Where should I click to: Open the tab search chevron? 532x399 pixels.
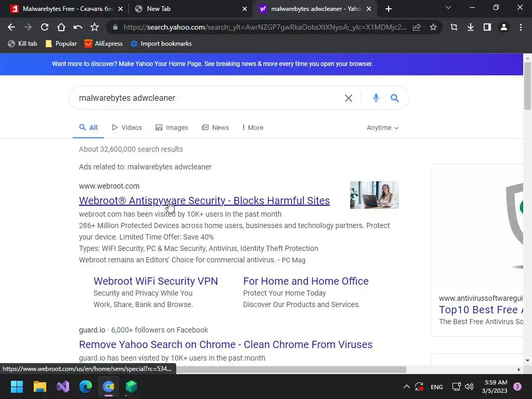click(x=448, y=7)
